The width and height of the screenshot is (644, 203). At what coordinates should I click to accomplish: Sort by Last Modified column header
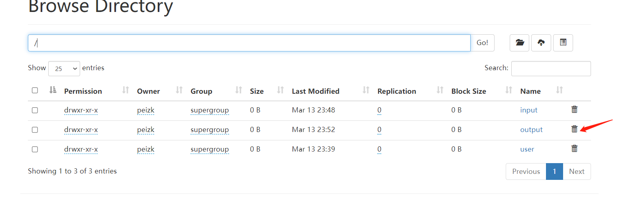tap(315, 91)
